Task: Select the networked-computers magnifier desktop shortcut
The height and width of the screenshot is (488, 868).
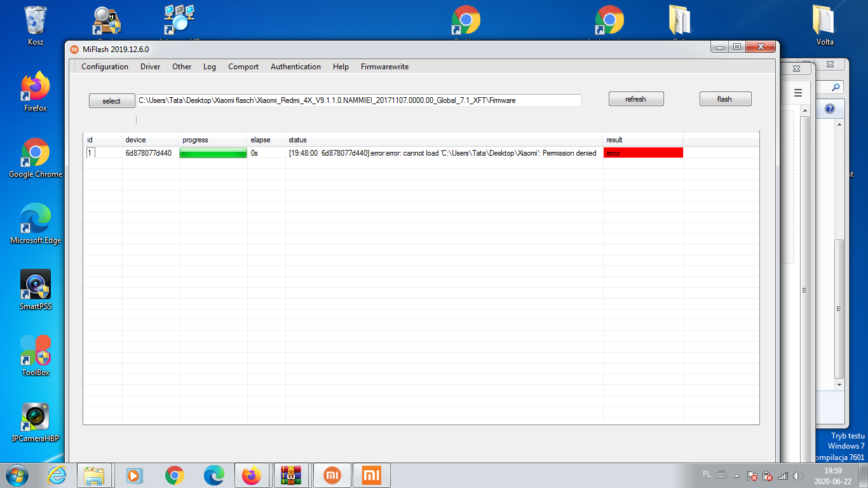Action: [179, 20]
